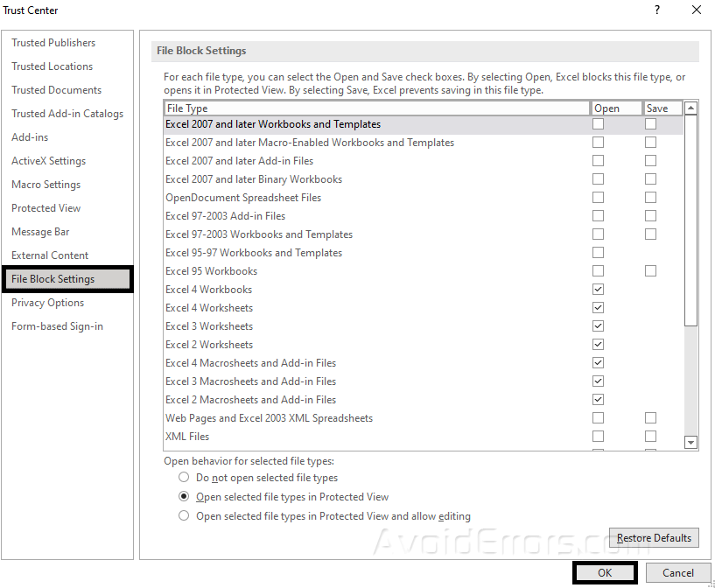The image size is (715, 588).
Task: Check Open for Excel 2007 Binary Workbooks
Action: pos(598,179)
